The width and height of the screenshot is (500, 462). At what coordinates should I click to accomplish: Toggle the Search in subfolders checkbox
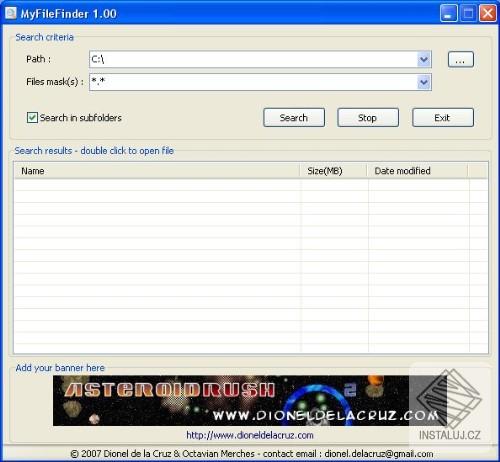[x=32, y=118]
